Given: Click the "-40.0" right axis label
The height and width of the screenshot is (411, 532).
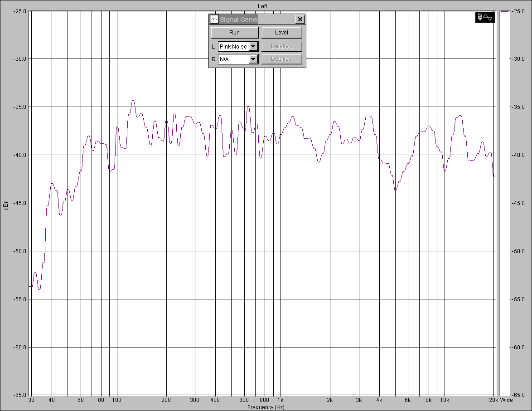Looking at the screenshot, I should 517,155.
